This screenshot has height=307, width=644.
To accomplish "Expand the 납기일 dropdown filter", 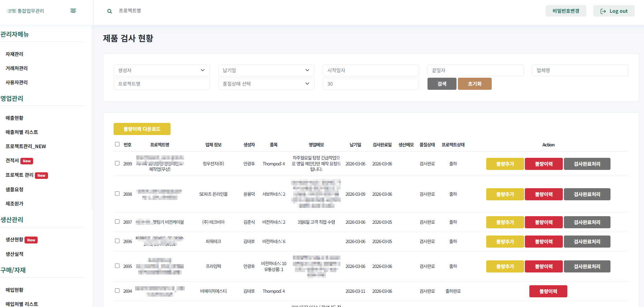I will pyautogui.click(x=266, y=70).
